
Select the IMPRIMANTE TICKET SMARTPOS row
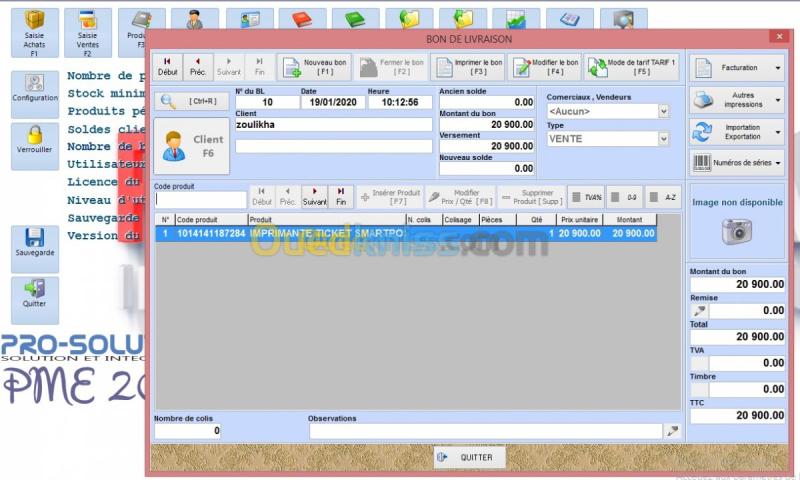tap(406, 233)
